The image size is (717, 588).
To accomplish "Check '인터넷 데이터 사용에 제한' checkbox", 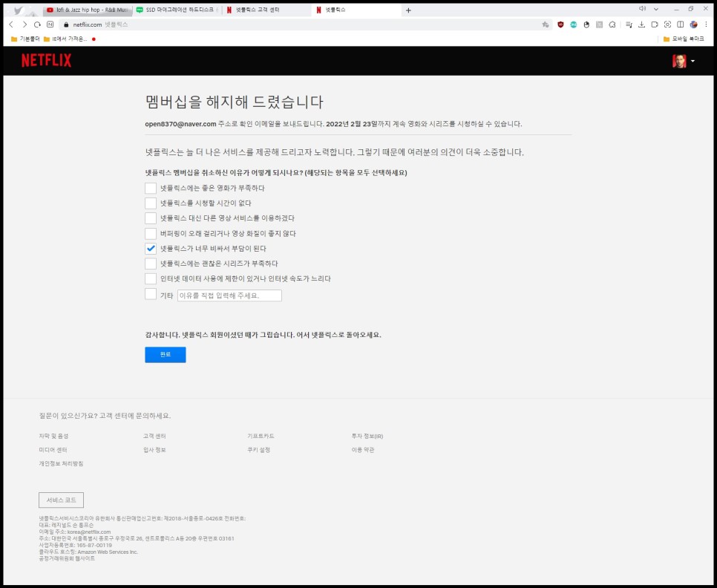I will (151, 278).
